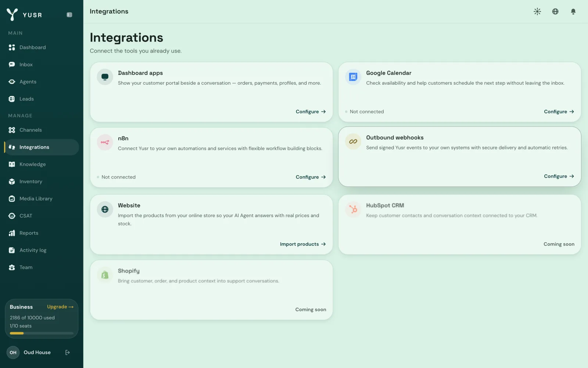This screenshot has height=368, width=588.
Task: Click the Dashboard apps card icon
Action: pos(105,77)
